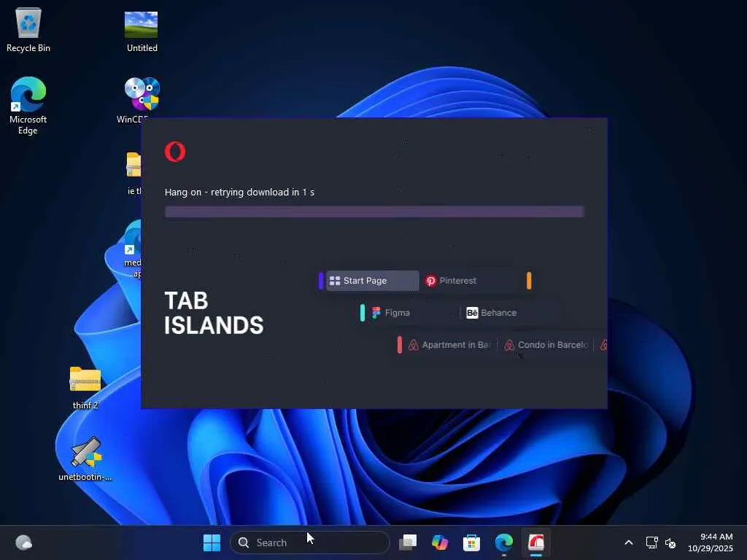The height and width of the screenshot is (560, 747).
Task: Select the thinf 2 zipped folder
Action: point(85,388)
